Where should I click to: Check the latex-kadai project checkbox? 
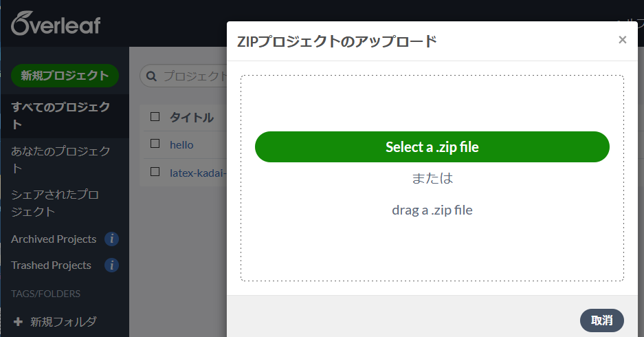pyautogui.click(x=155, y=171)
